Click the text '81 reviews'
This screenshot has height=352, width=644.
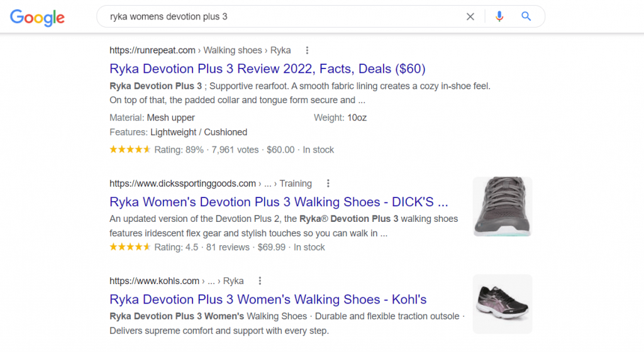pos(228,248)
